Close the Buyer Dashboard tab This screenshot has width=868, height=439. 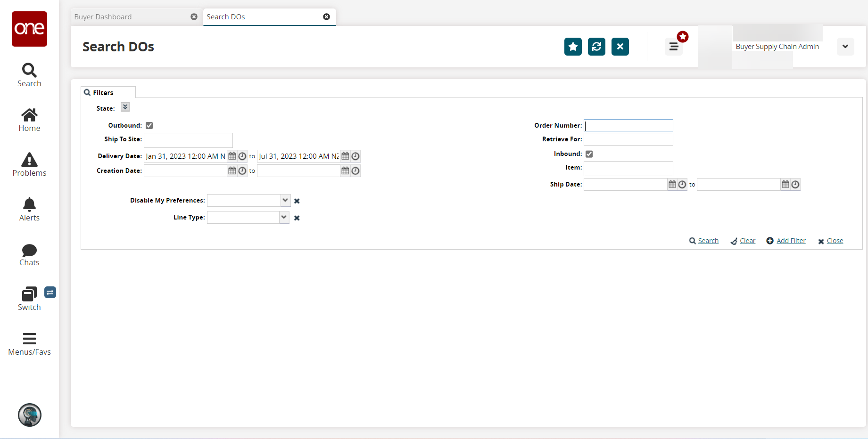coord(194,17)
